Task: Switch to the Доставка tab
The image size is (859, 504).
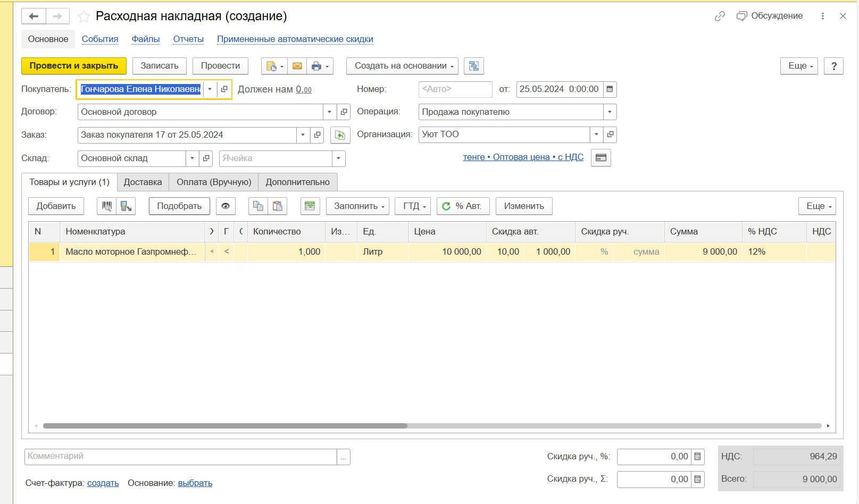Action: tap(143, 182)
